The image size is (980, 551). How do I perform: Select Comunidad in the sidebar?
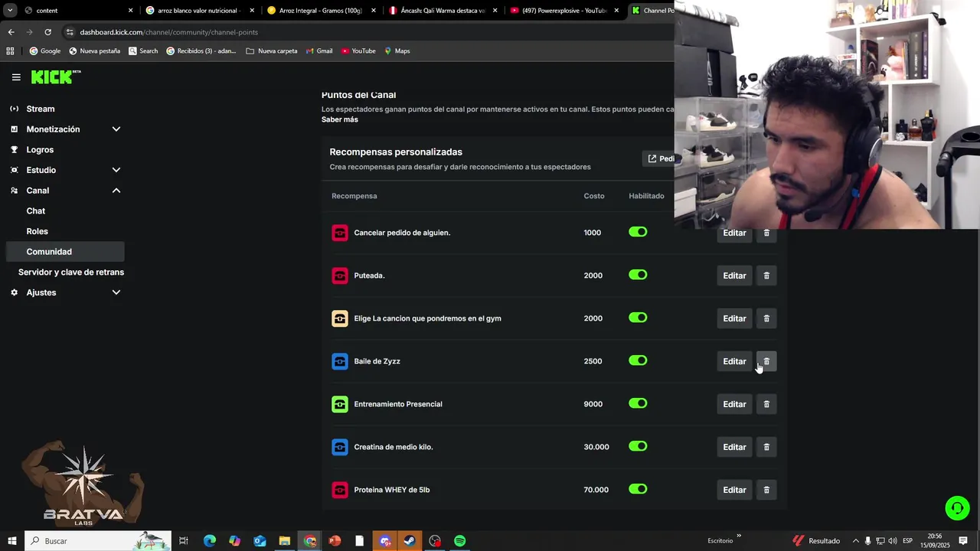click(65, 252)
